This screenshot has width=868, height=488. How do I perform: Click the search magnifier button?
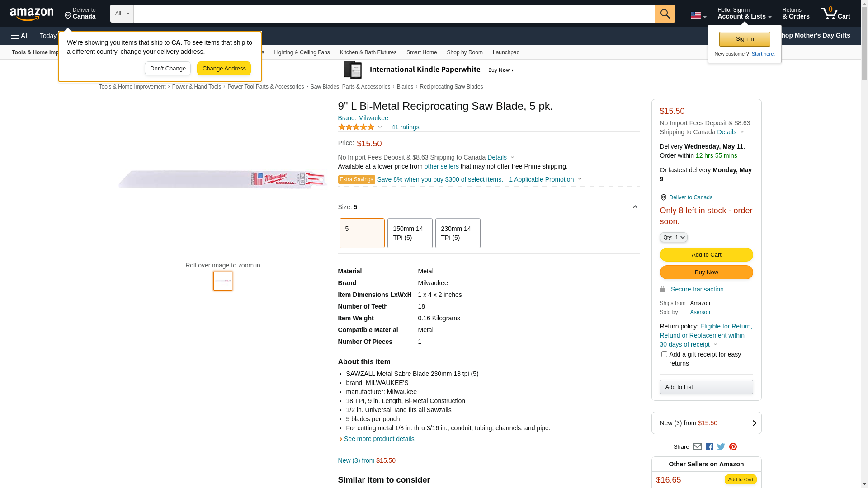point(665,14)
